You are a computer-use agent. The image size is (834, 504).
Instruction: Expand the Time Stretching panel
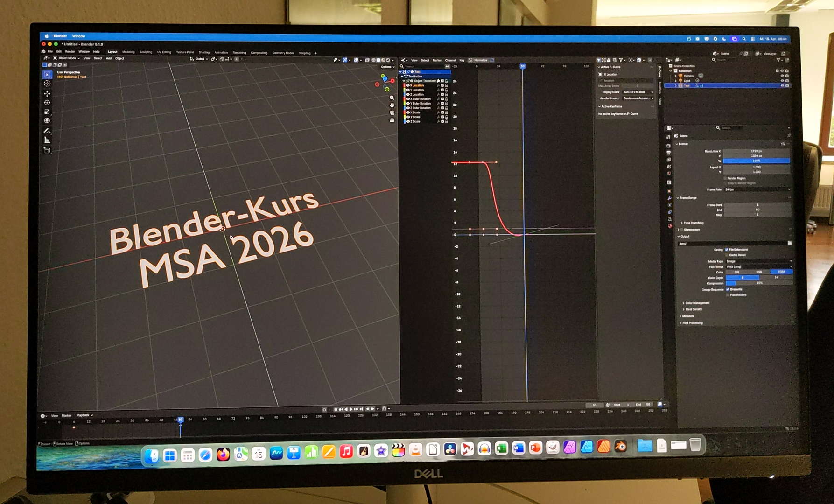click(x=693, y=223)
